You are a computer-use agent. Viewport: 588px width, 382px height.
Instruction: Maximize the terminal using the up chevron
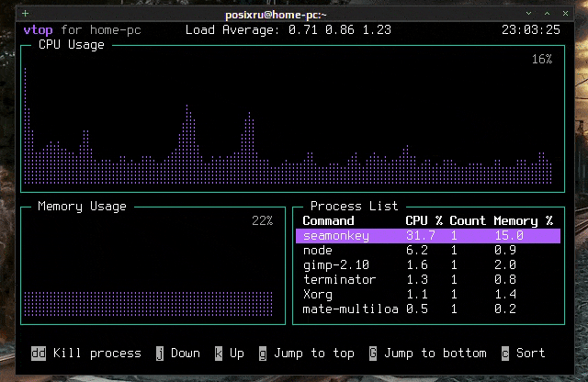tap(548, 14)
